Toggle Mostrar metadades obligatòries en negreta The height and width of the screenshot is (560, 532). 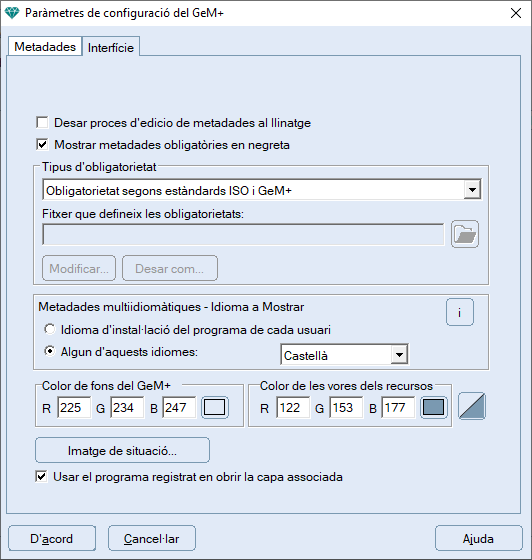pyautogui.click(x=42, y=145)
